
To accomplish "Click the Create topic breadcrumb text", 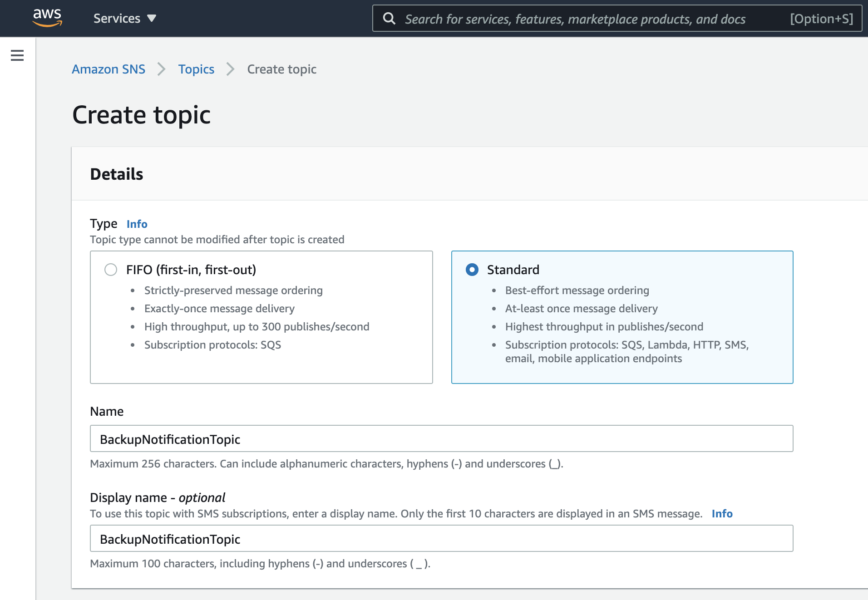I will (282, 69).
